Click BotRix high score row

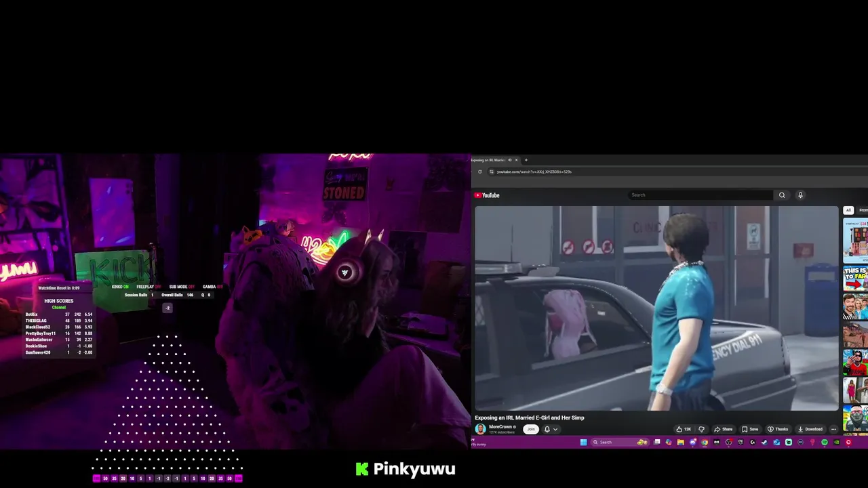pos(59,314)
